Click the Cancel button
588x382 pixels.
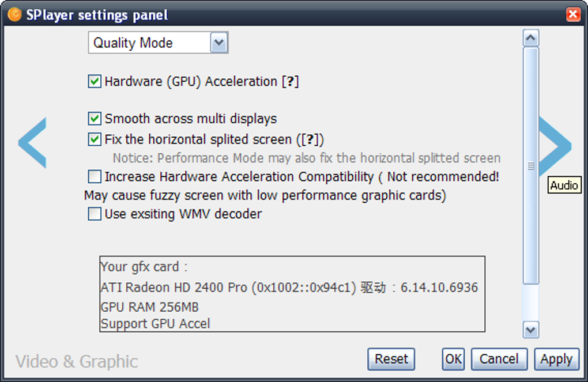pos(499,359)
